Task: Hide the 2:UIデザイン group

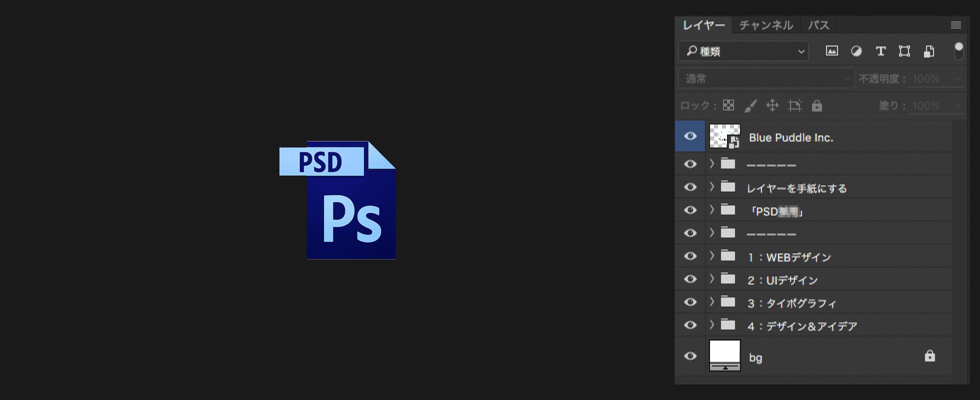Action: (690, 279)
